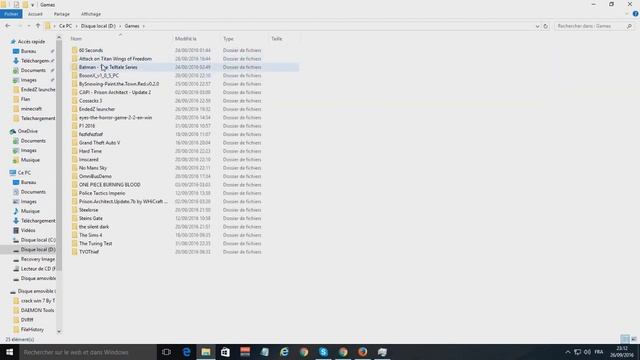Launch Microsoft Edge from the taskbar
This screenshot has width=640, height=360.
coord(186,352)
